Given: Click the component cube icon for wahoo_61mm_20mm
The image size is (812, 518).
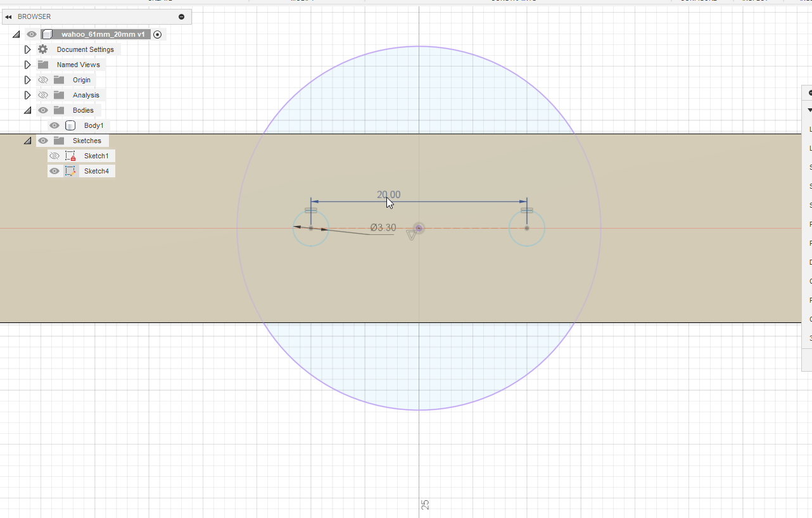Looking at the screenshot, I should (47, 34).
